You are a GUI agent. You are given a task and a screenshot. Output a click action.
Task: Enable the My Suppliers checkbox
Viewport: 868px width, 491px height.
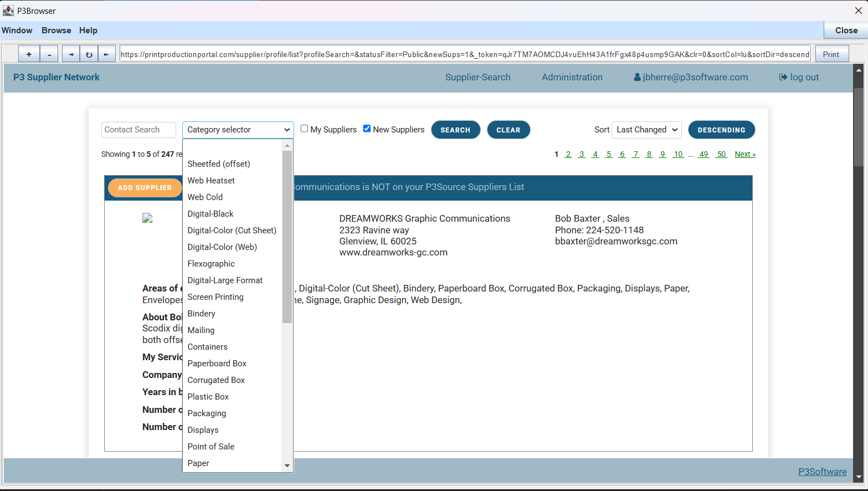tap(304, 129)
